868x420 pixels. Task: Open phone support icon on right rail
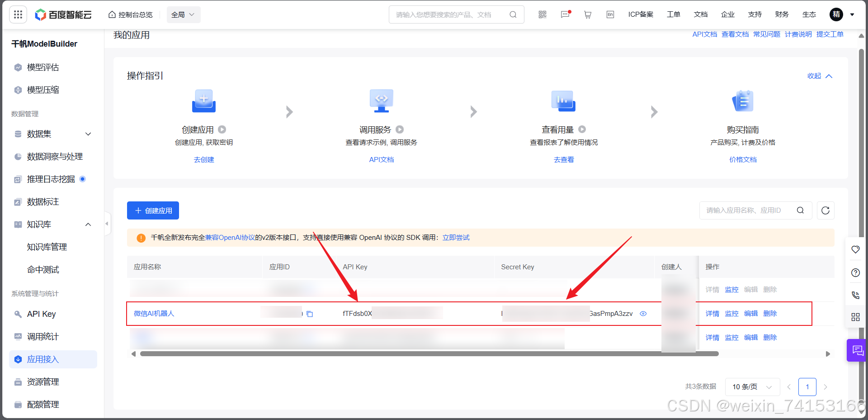(x=855, y=295)
